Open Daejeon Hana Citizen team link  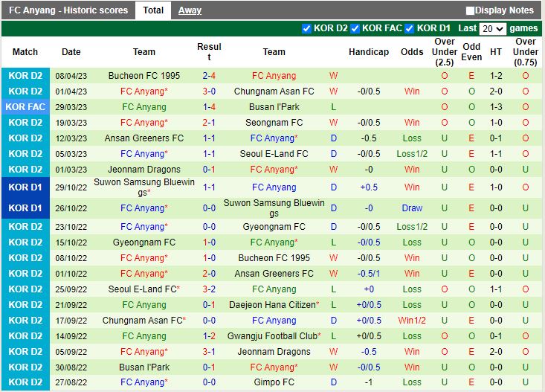274,305
